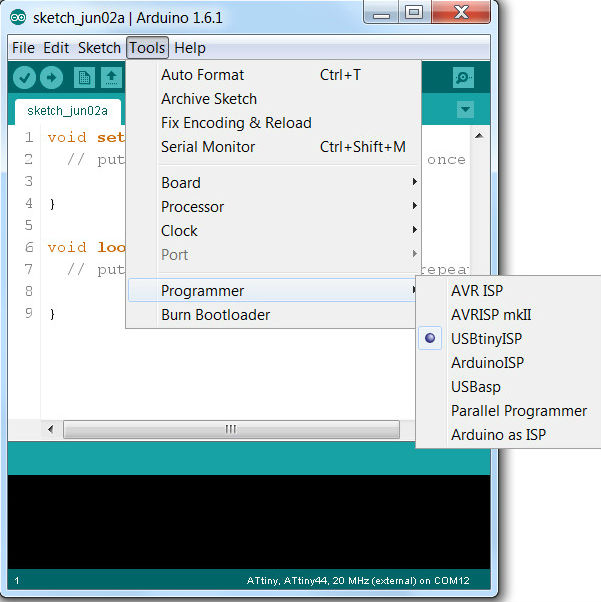Image resolution: width=601 pixels, height=602 pixels.
Task: Expand the Clock submenu
Action: click(273, 231)
